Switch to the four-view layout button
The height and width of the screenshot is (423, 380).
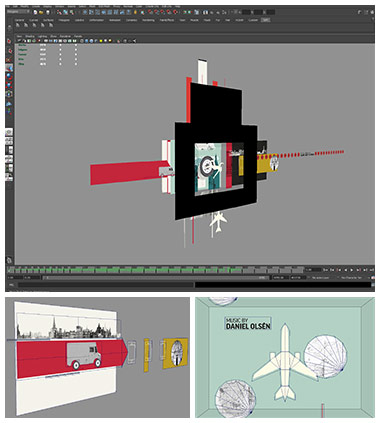pyautogui.click(x=9, y=141)
